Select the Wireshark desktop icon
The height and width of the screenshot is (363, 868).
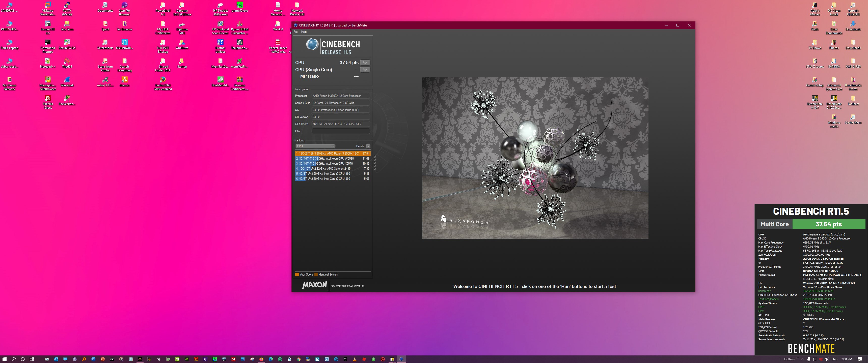click(x=67, y=82)
